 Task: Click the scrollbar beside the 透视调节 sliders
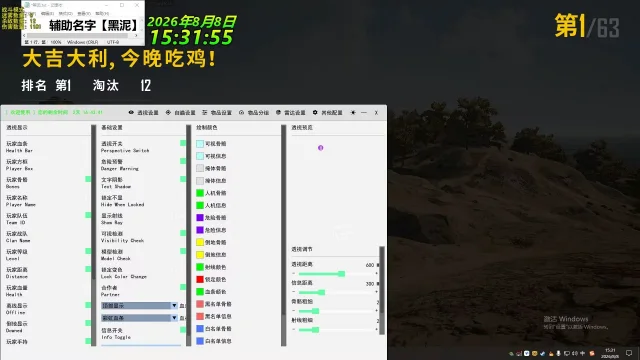382,291
